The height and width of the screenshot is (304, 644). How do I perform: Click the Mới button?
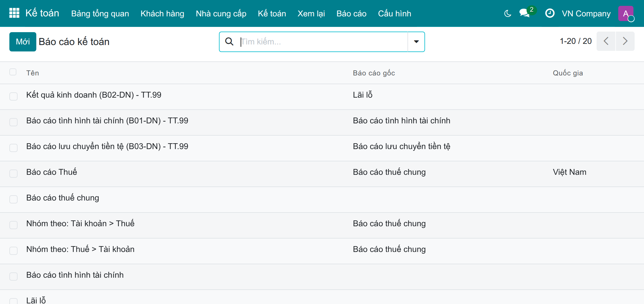(x=23, y=42)
